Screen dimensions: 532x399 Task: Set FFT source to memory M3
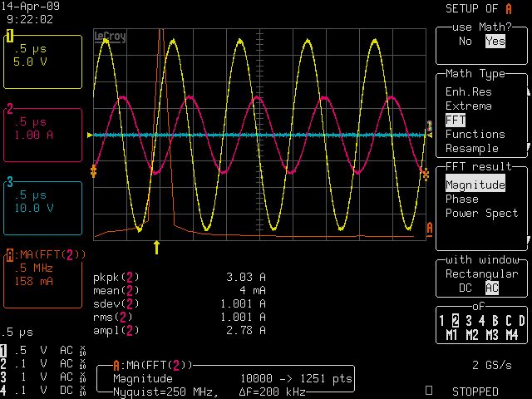(492, 335)
